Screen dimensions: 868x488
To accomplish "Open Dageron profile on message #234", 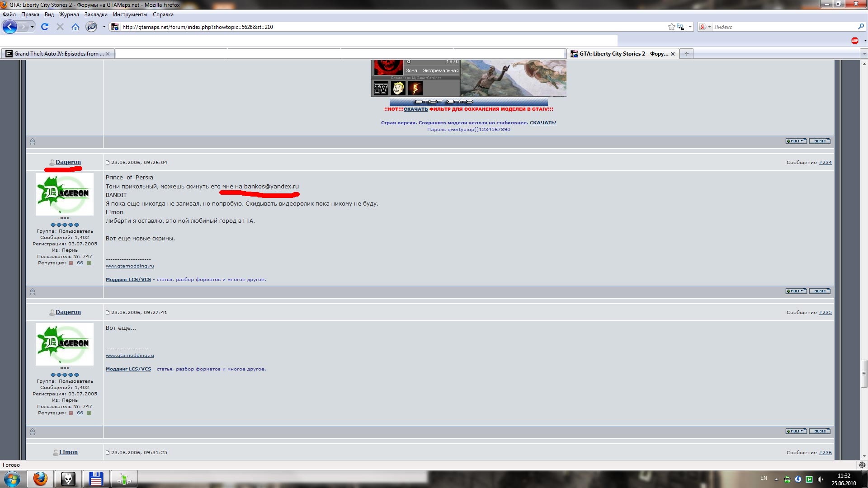I will pos(68,162).
